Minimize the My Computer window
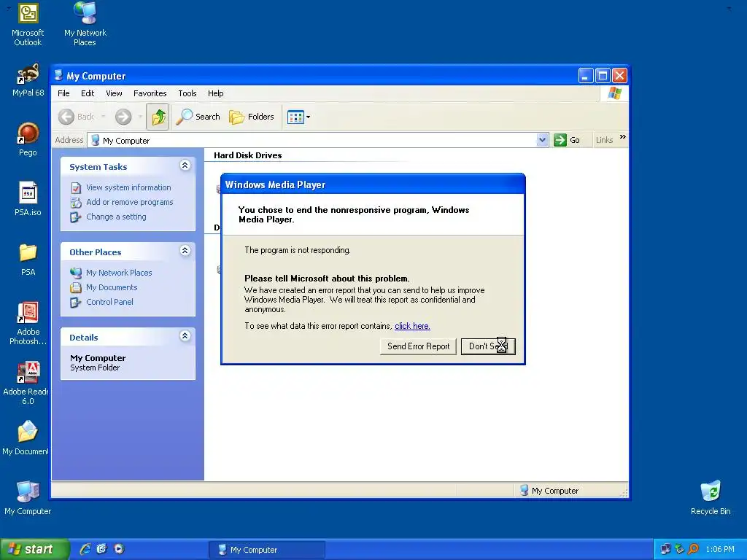 coord(586,76)
